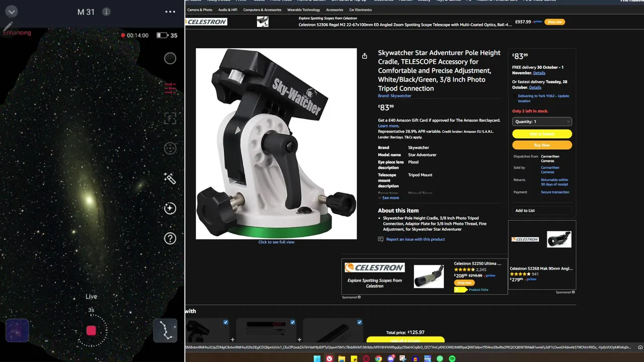Open the constellation sky map icon

coord(165,331)
